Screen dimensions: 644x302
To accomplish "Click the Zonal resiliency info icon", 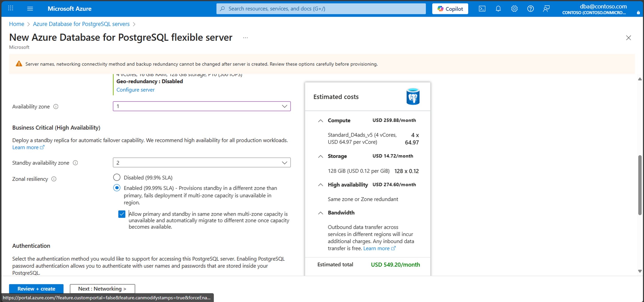I will click(x=54, y=179).
